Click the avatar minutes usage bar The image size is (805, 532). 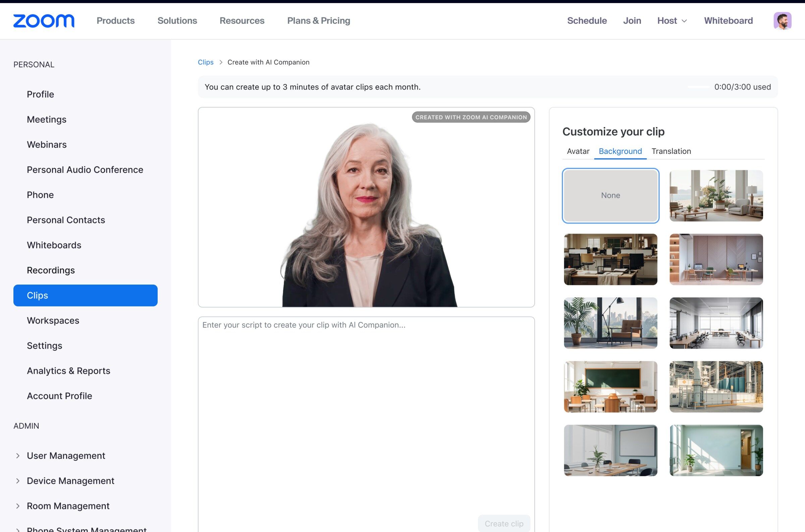coord(699,87)
